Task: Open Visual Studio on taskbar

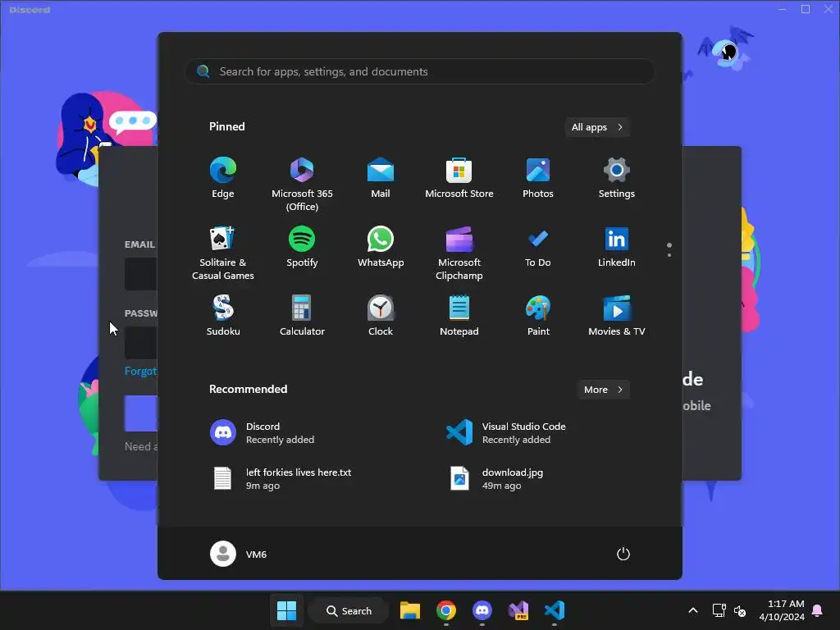Action: 518,610
